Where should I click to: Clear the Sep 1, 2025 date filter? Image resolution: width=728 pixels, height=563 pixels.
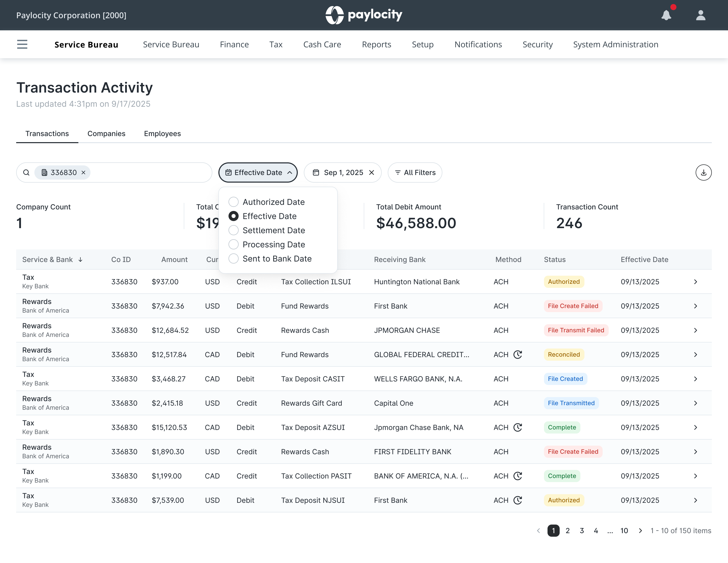pos(372,172)
